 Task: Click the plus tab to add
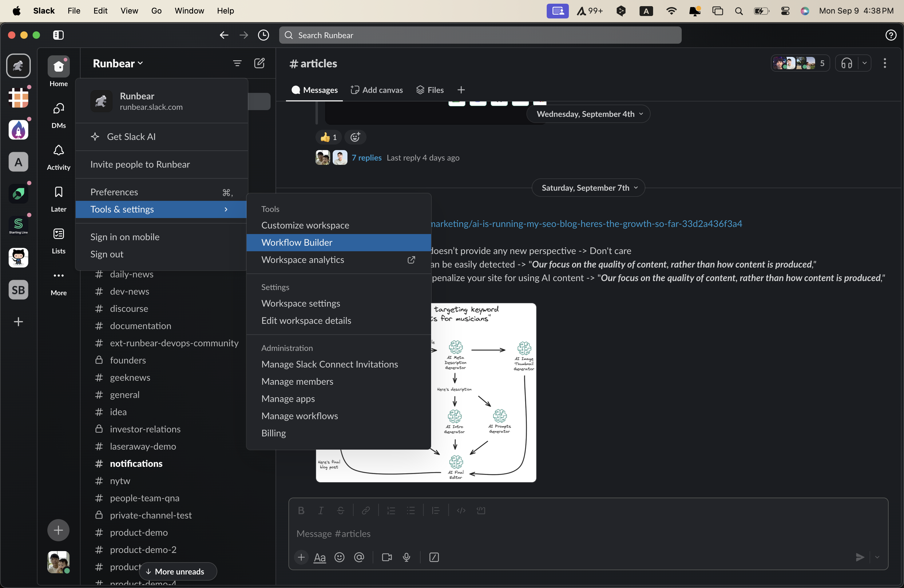(461, 90)
